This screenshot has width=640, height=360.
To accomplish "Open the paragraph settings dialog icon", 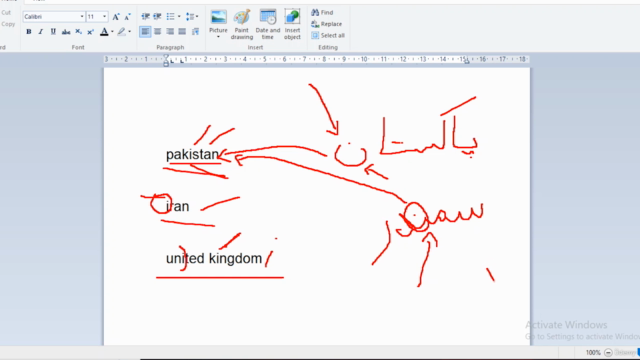I will click(196, 31).
